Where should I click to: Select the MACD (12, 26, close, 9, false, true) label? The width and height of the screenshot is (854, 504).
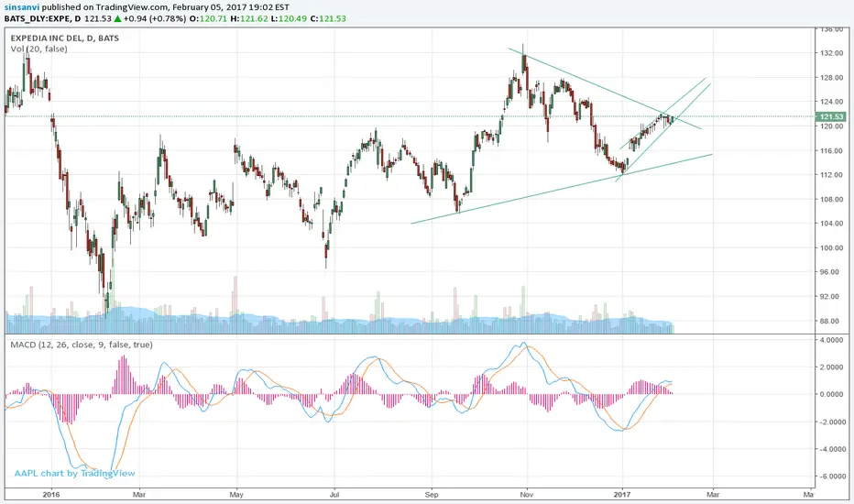82,345
